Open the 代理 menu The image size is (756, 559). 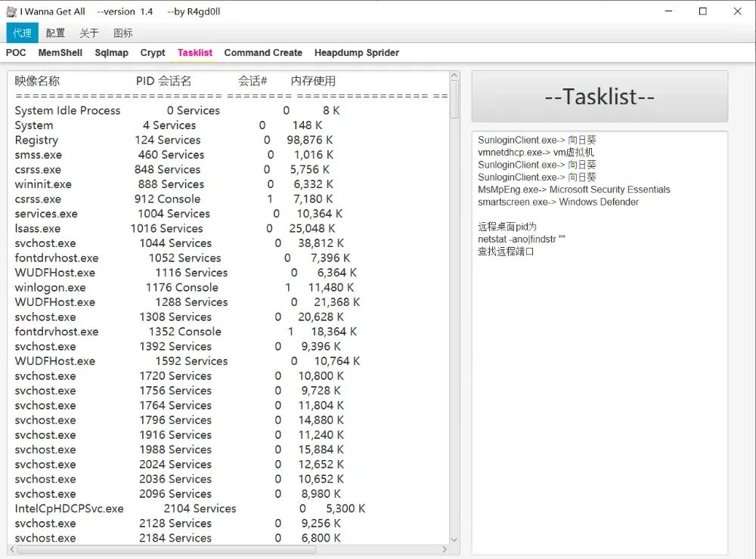[22, 32]
